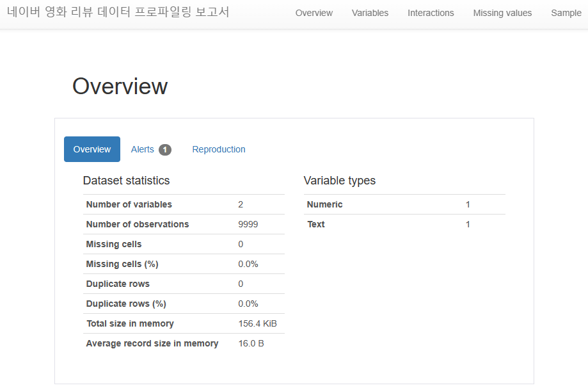588x390 pixels.
Task: Jump to Interactions section
Action: pos(431,13)
